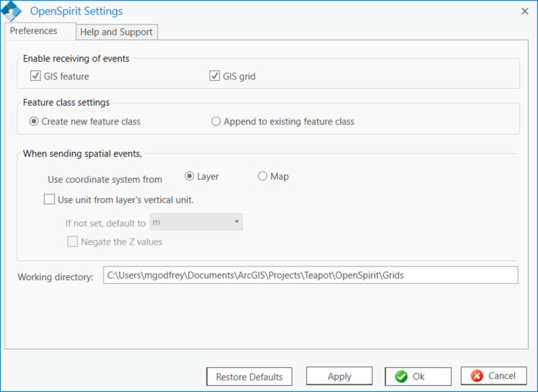Click the Apply button
The image size is (538, 392).
click(x=340, y=376)
